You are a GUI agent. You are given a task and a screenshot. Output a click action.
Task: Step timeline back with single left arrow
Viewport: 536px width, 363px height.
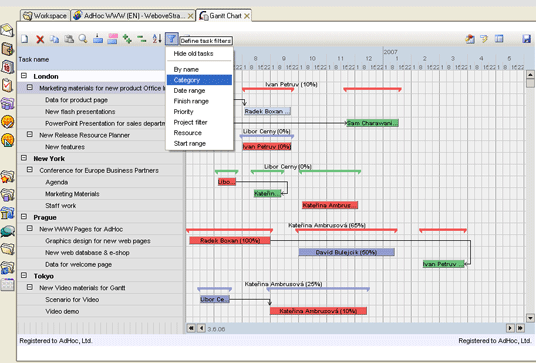tap(201, 328)
